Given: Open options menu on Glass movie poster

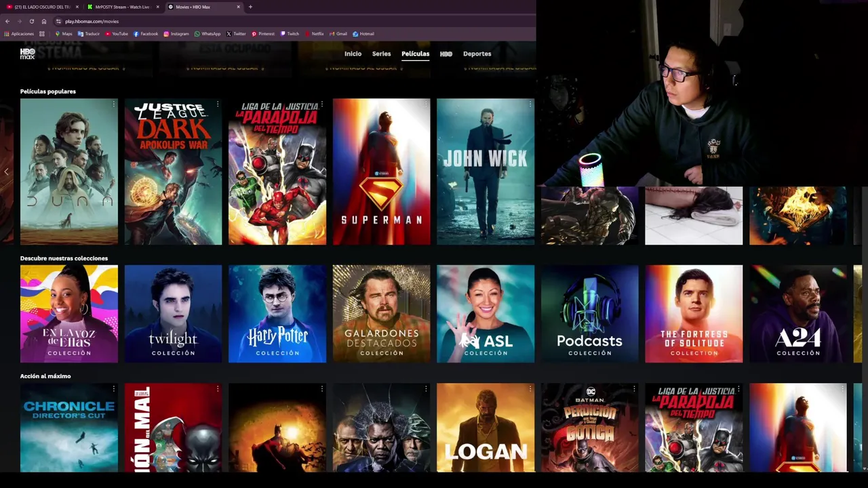Looking at the screenshot, I should pyautogui.click(x=426, y=389).
